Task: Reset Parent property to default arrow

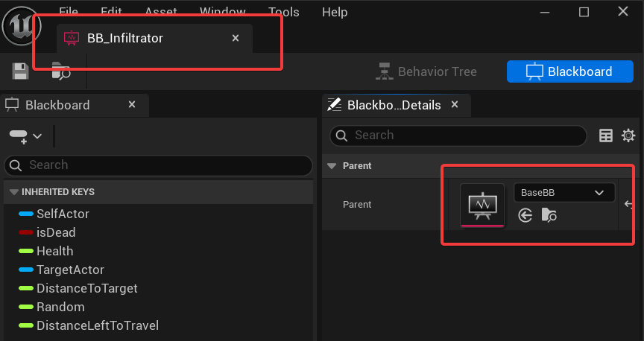Action: click(x=630, y=204)
